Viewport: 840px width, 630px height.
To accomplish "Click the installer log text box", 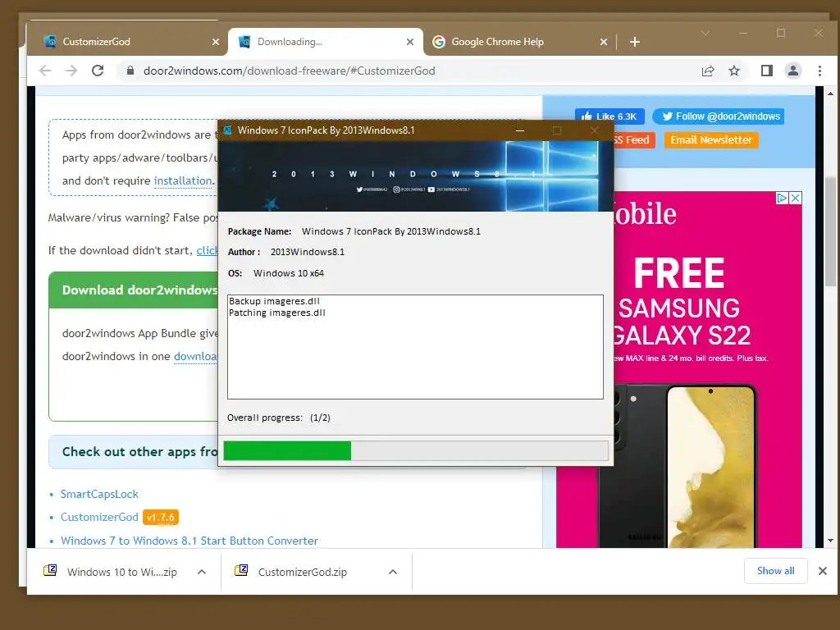I will tap(415, 347).
